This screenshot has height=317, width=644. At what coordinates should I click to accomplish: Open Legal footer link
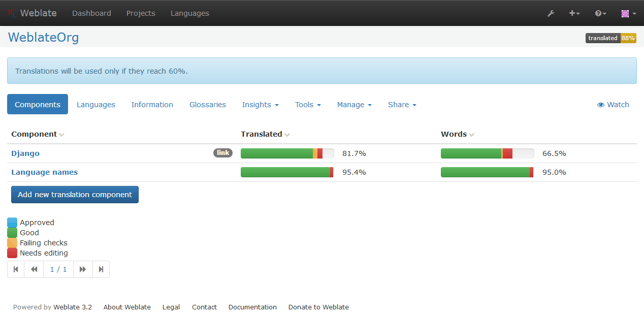tap(171, 307)
